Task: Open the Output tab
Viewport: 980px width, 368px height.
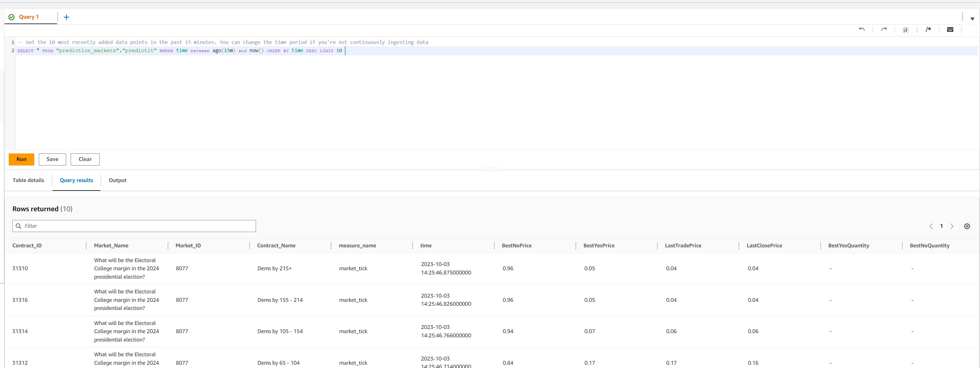Action: pyautogui.click(x=118, y=180)
